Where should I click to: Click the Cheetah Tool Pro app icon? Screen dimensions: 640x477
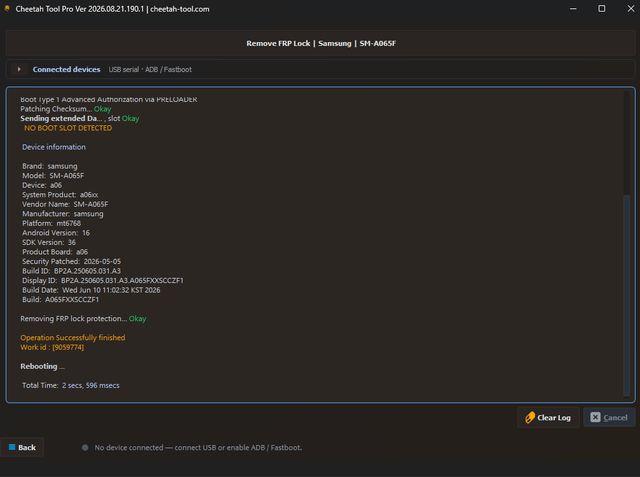point(7,8)
